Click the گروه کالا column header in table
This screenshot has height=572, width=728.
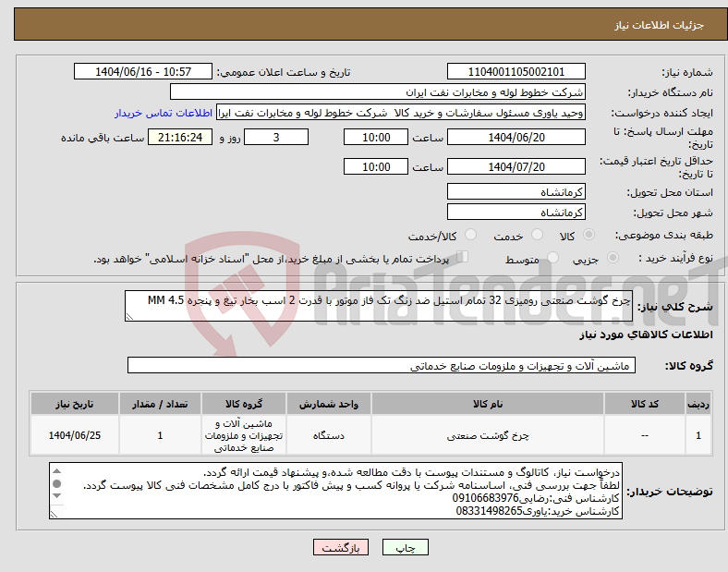[244, 404]
